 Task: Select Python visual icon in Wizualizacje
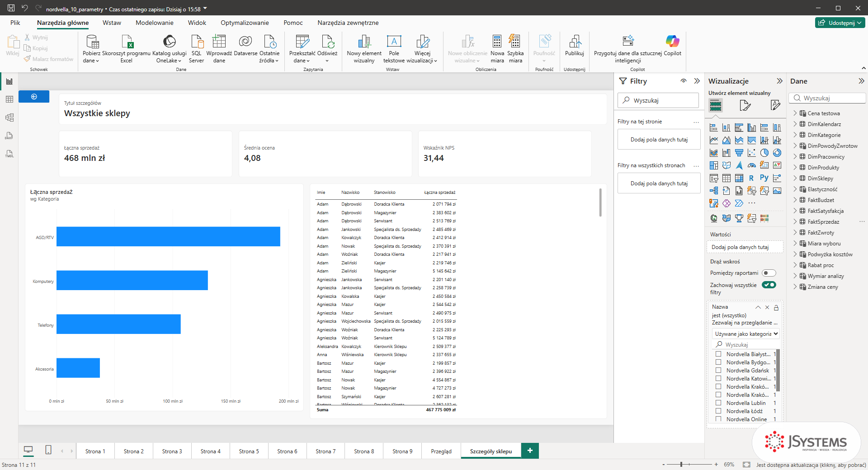764,178
